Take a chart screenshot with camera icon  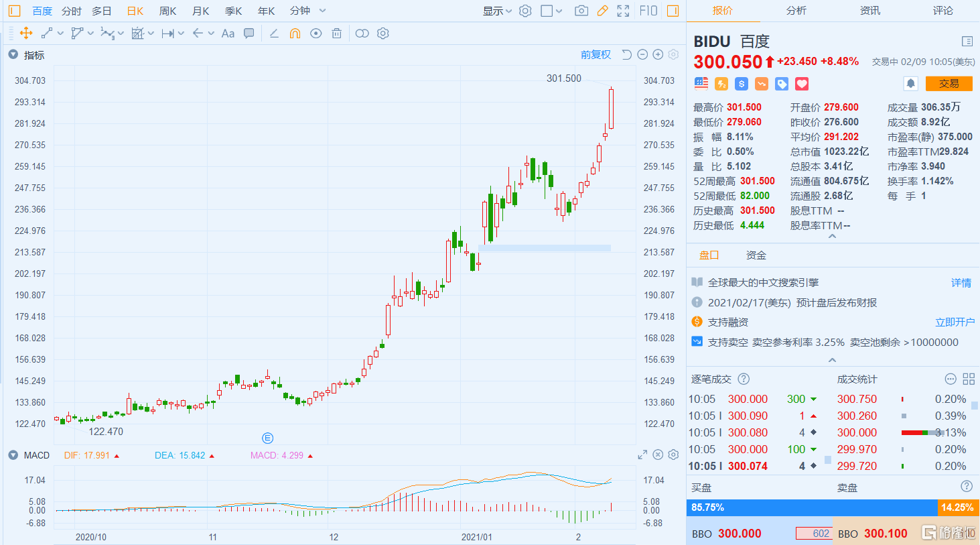(581, 11)
